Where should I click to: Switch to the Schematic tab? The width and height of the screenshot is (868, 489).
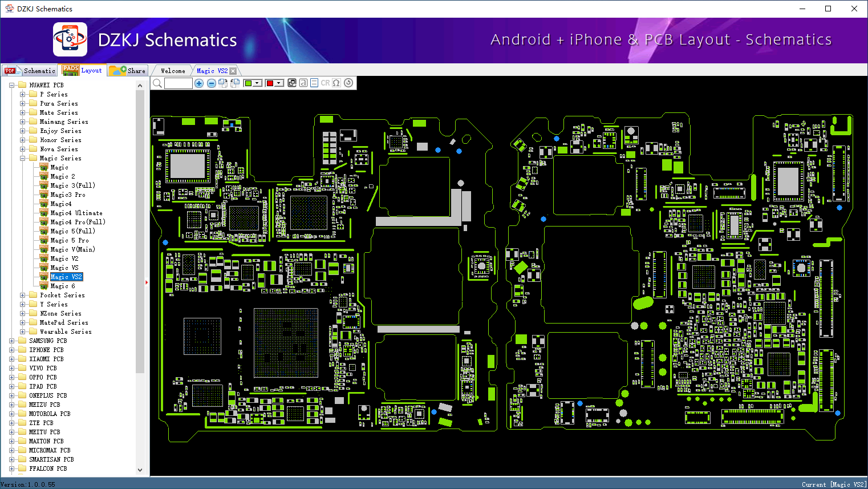pyautogui.click(x=30, y=71)
